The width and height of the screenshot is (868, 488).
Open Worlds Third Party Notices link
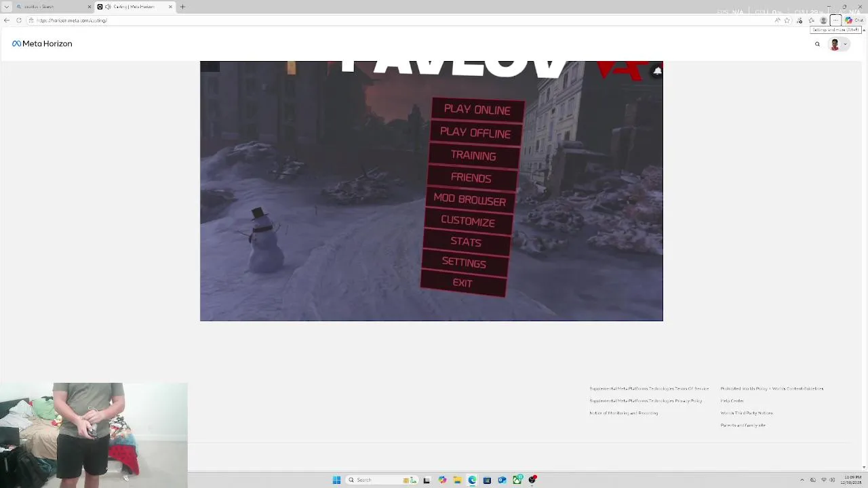coord(747,413)
